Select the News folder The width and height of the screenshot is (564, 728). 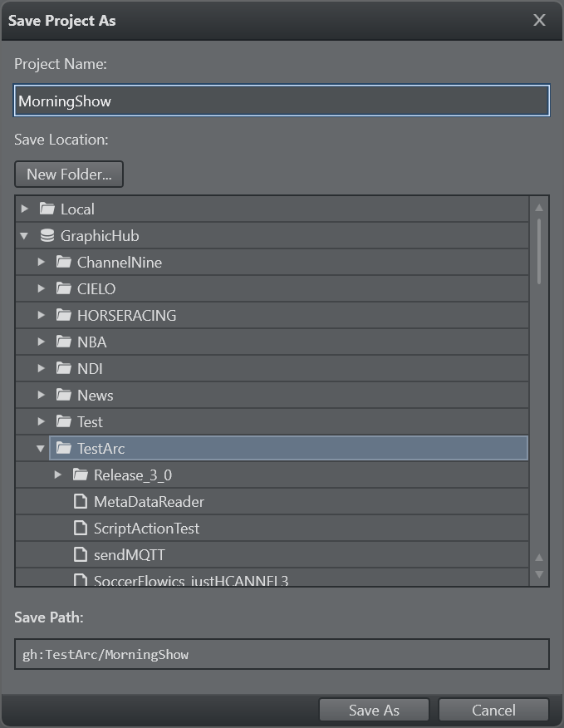coord(95,396)
